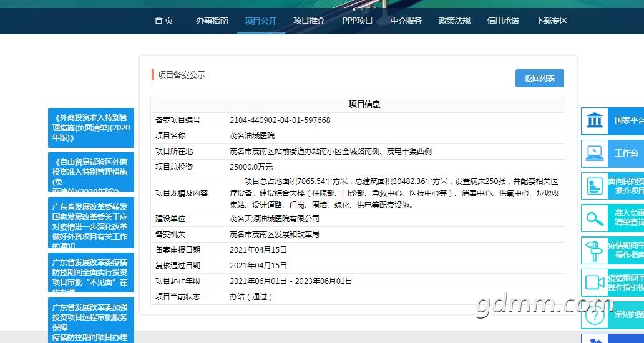Click the 疫情期间操作指南 signpost icon
Viewport: 644px width, 343px height.
595,251
